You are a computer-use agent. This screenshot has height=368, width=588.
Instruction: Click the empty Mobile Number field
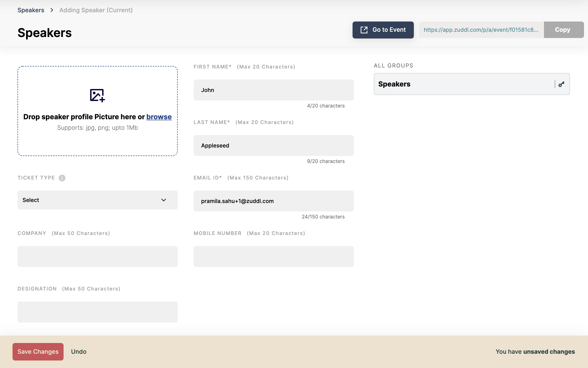coord(273,256)
